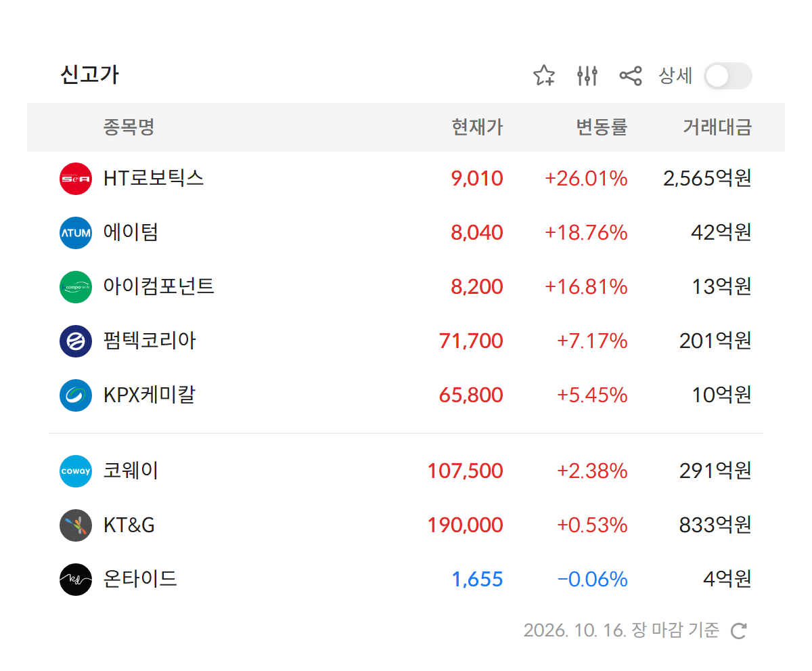Click the KT&G logo icon
Image resolution: width=812 pixels, height=671 pixels.
tap(76, 525)
